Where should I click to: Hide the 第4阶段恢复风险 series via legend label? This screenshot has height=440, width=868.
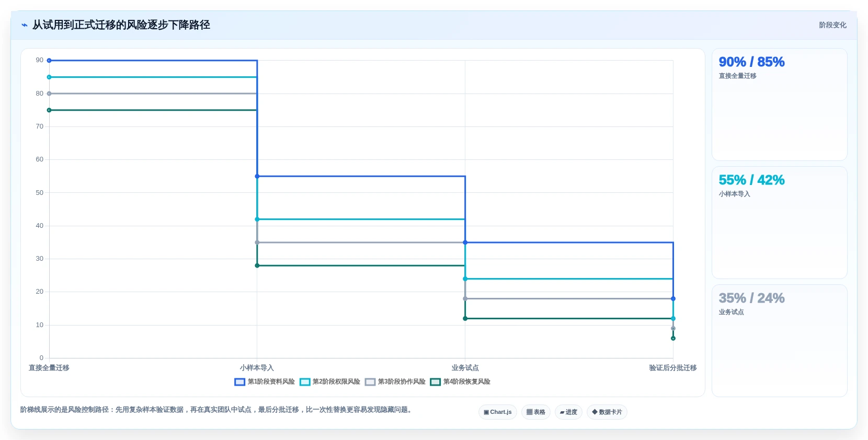pos(467,382)
